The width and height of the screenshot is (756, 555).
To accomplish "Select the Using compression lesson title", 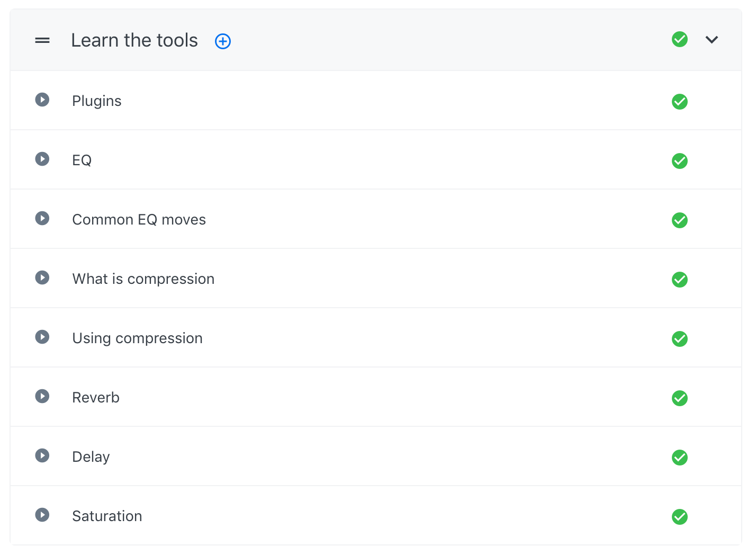I will (x=137, y=338).
